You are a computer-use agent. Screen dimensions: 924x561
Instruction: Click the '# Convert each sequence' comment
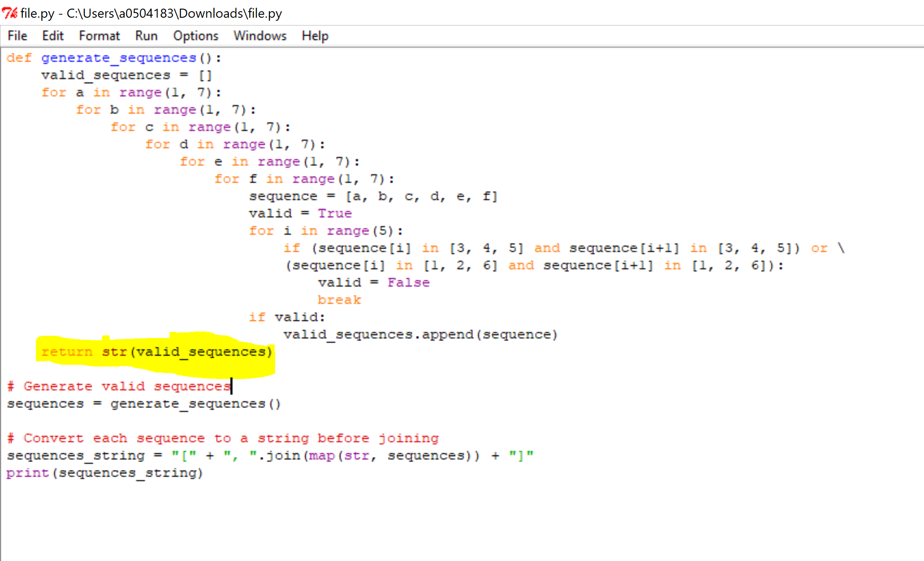223,438
